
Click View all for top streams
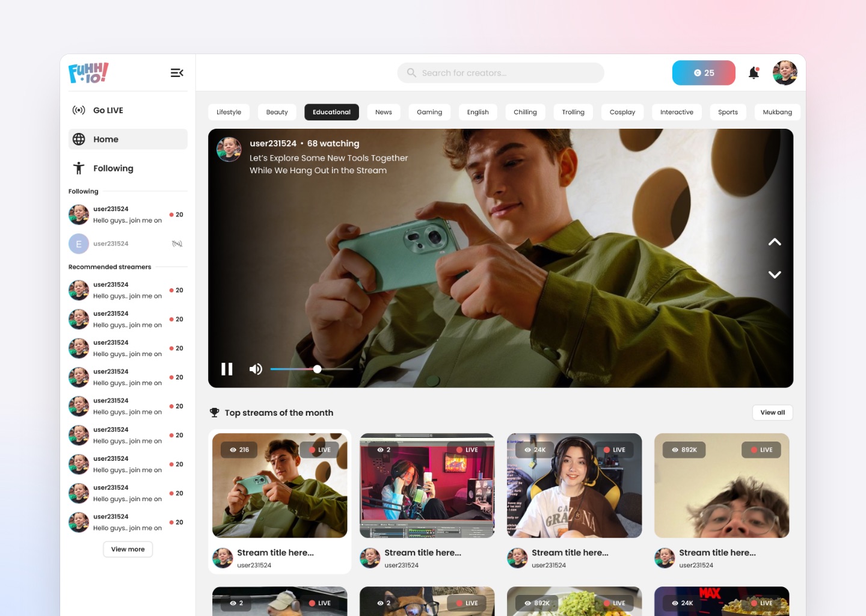(x=773, y=413)
